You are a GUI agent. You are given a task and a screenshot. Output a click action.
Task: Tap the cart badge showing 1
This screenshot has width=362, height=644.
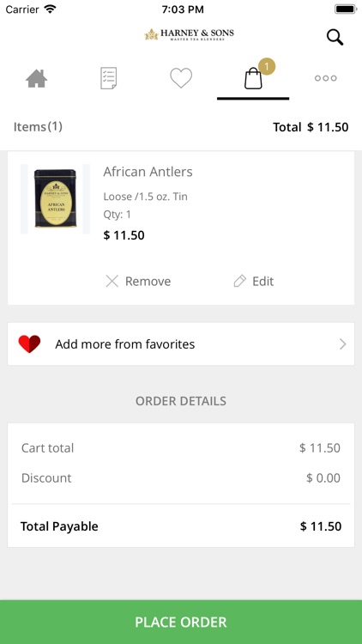click(x=267, y=66)
